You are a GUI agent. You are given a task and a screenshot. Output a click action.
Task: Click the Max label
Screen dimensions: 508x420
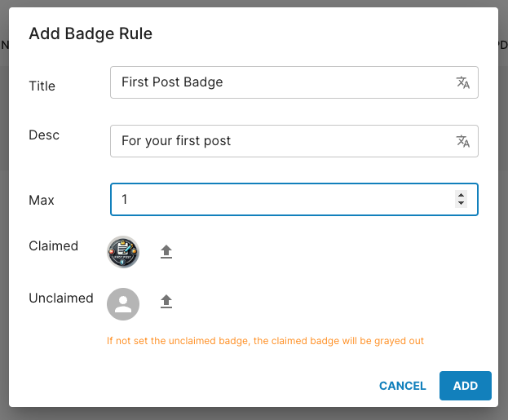tap(42, 200)
